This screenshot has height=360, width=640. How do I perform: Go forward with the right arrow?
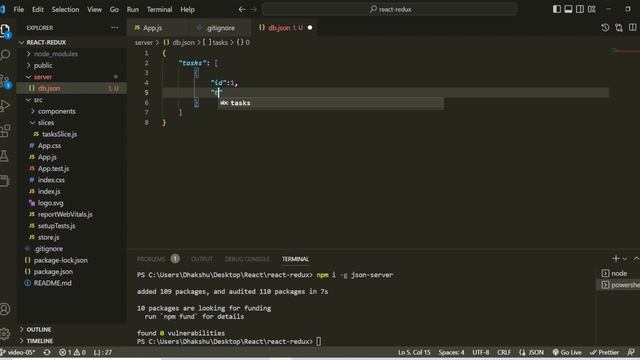coord(253,9)
